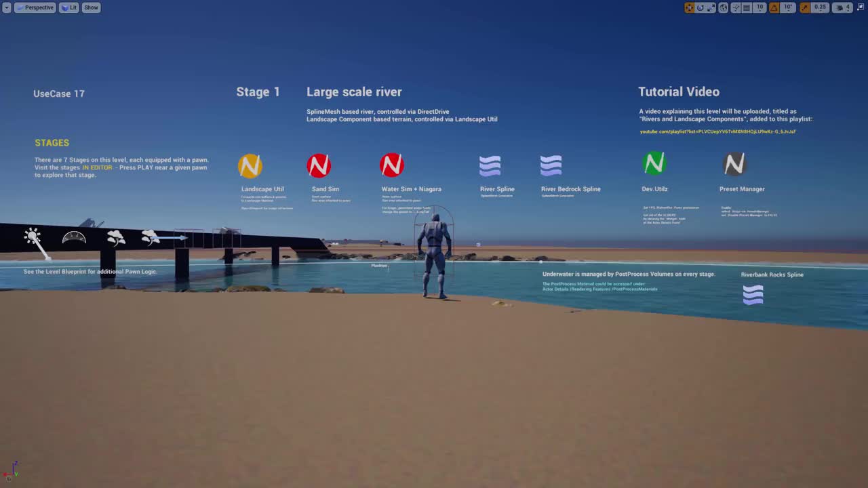
Task: Click the yellow 'STAGES' heading
Action: click(52, 143)
